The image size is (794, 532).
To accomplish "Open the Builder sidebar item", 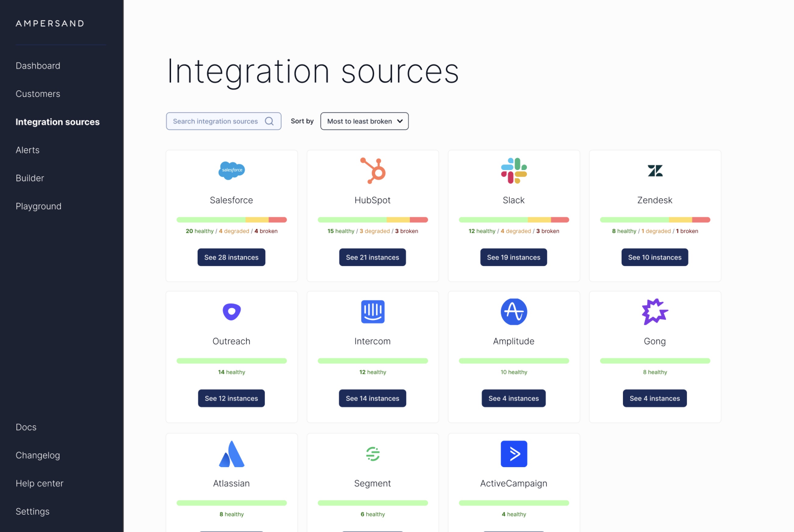I will pos(30,178).
